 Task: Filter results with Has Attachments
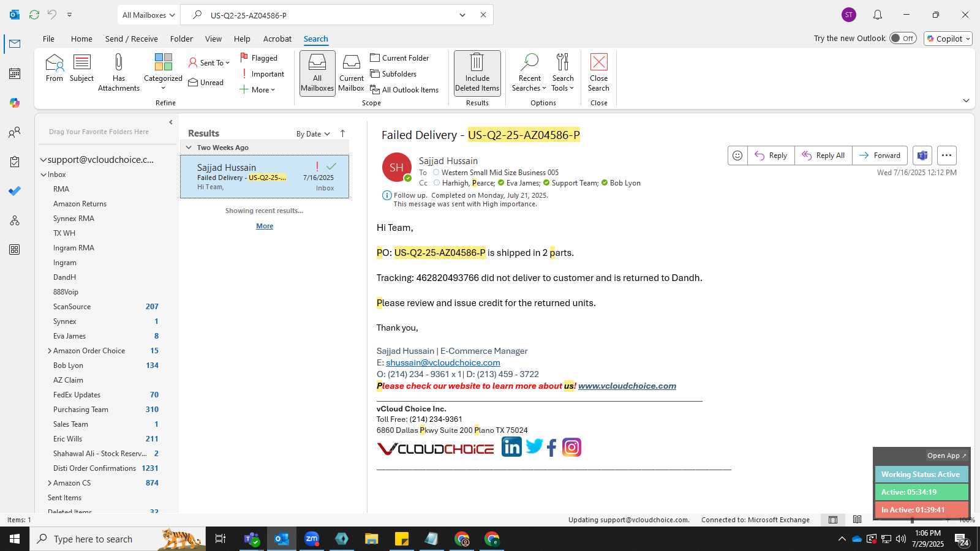point(119,72)
